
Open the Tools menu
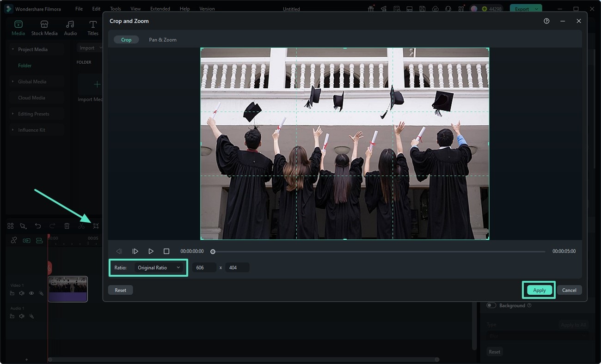[x=116, y=9]
